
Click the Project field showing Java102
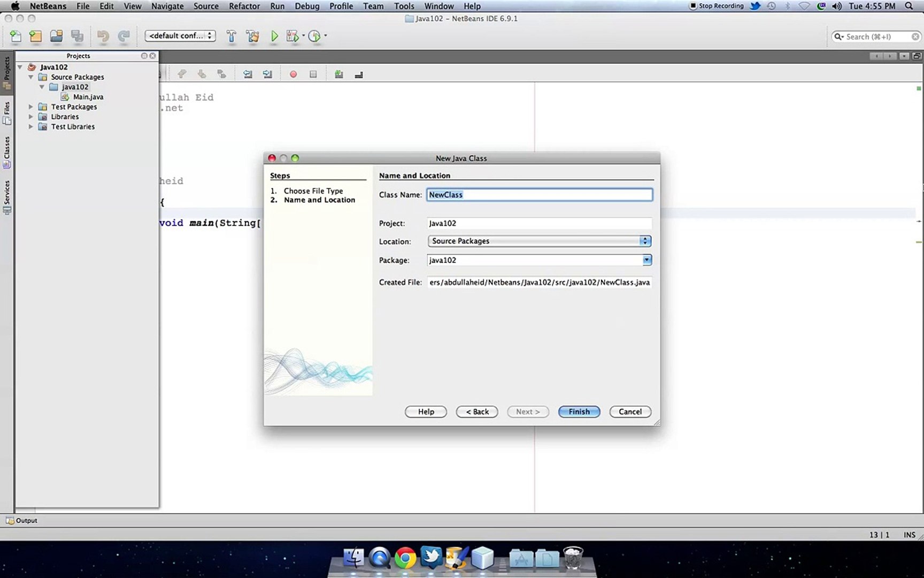pos(540,223)
